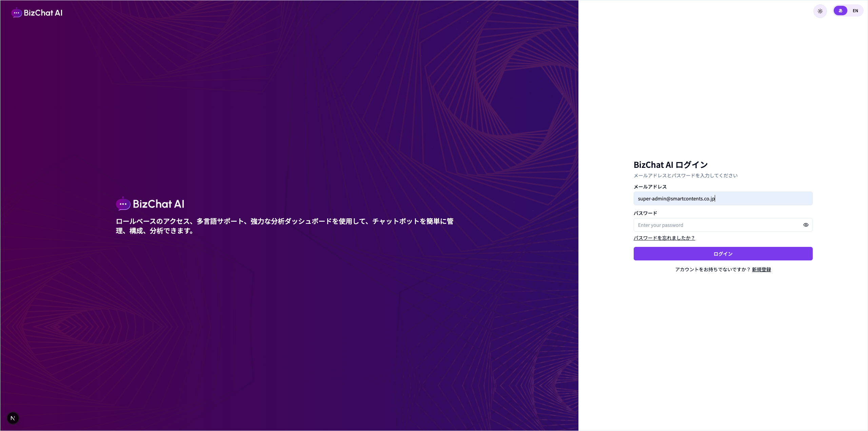
Task: Click the BizChat AI ログイン heading
Action: (671, 165)
